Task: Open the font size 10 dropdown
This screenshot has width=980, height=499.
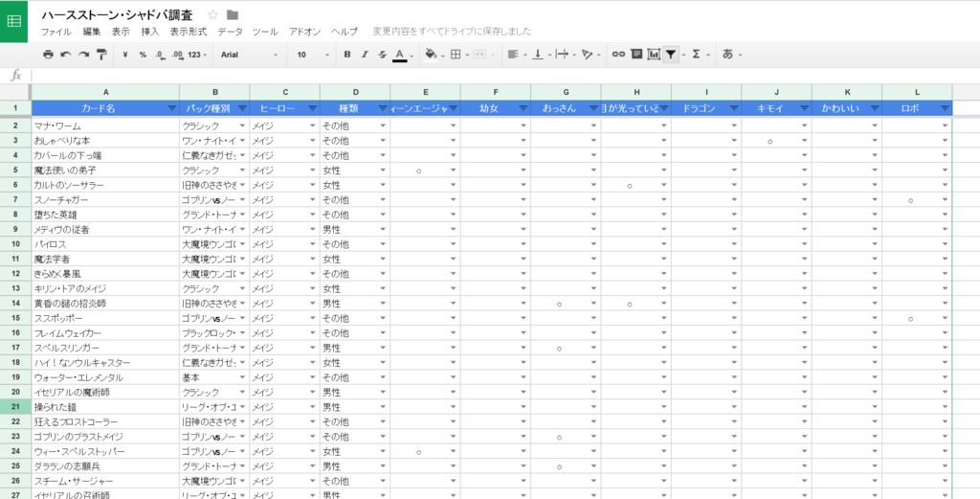Action: (x=313, y=55)
